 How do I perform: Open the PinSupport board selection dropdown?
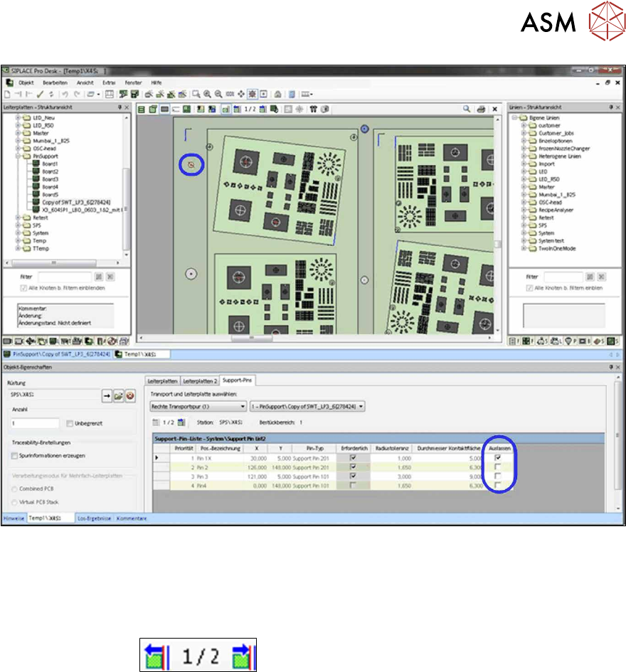[x=307, y=406]
